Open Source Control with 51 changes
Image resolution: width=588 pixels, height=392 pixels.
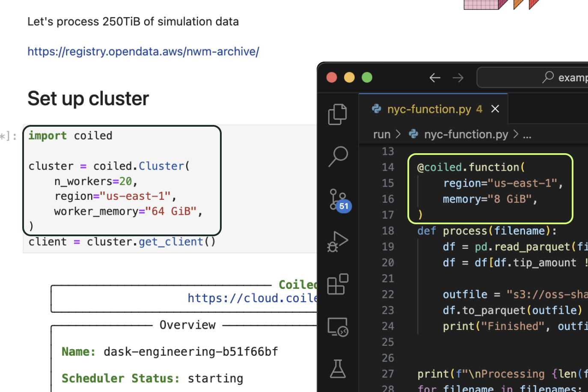(x=340, y=200)
